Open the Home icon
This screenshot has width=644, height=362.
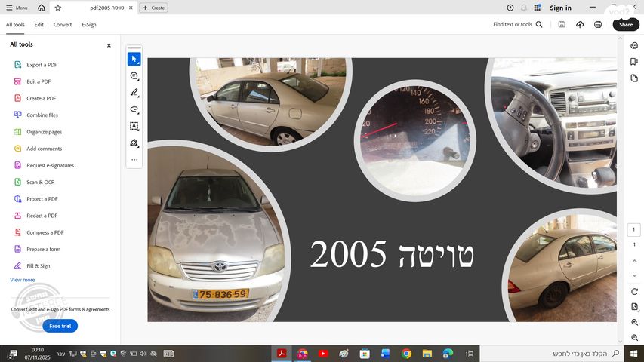pos(41,8)
